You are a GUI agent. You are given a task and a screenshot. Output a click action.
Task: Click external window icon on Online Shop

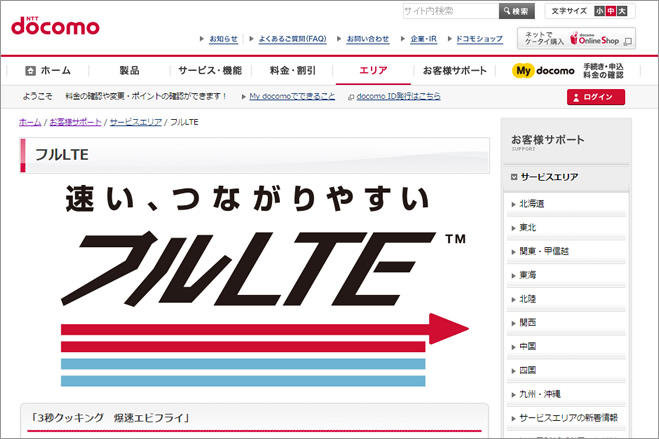[628, 42]
